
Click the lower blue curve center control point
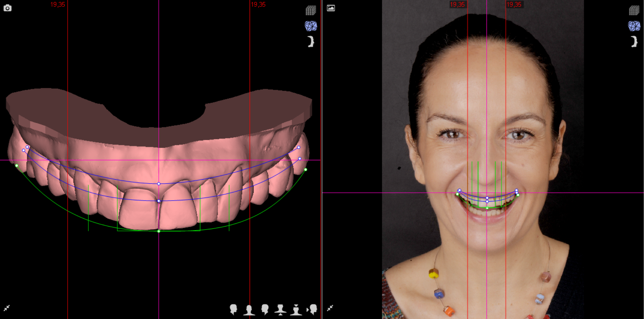click(159, 201)
